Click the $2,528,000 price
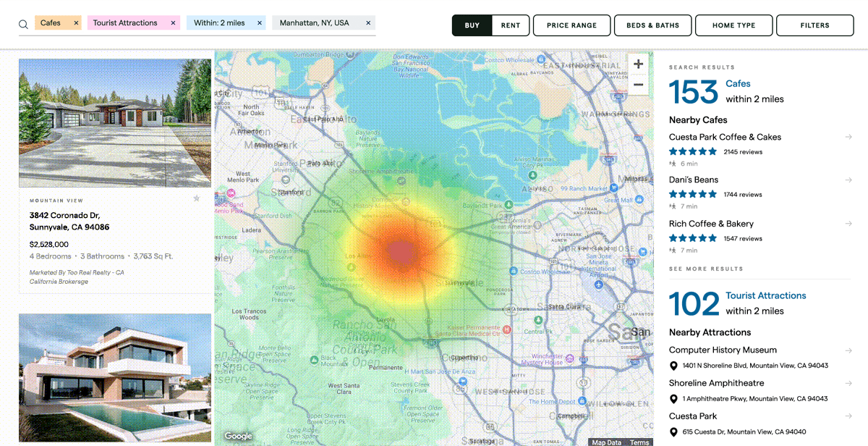 pos(49,245)
